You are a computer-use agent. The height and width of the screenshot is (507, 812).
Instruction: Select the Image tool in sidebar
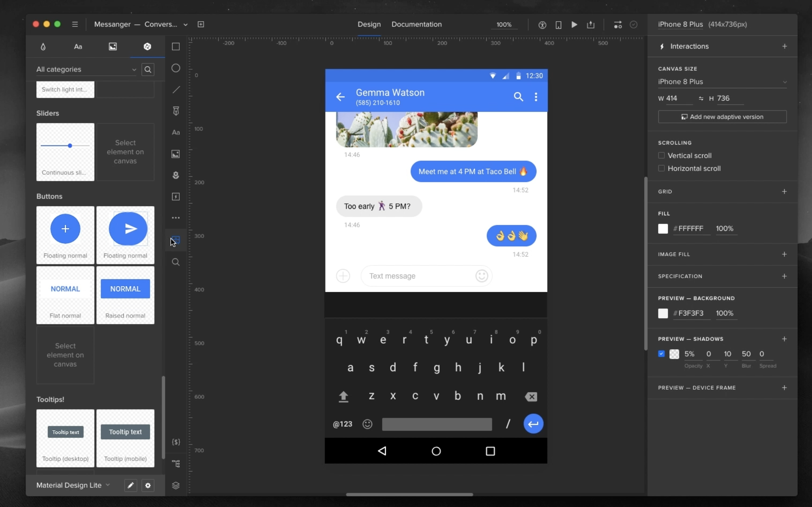coord(175,154)
